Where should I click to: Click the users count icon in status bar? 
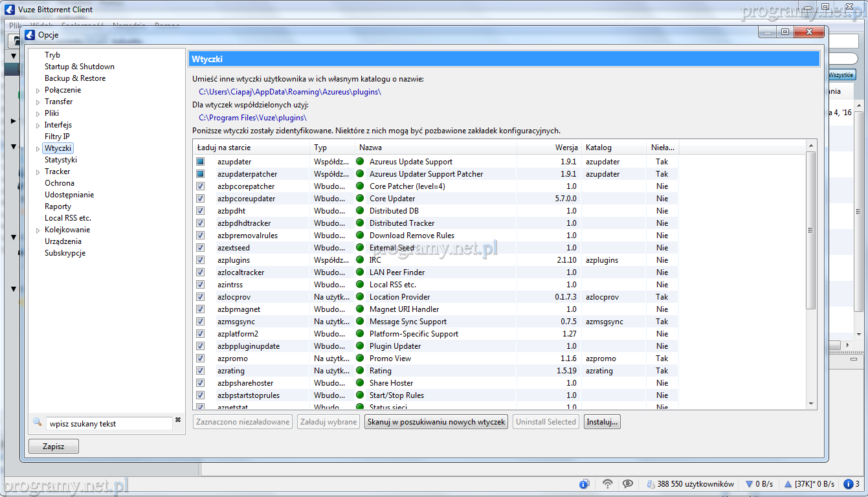click(650, 484)
